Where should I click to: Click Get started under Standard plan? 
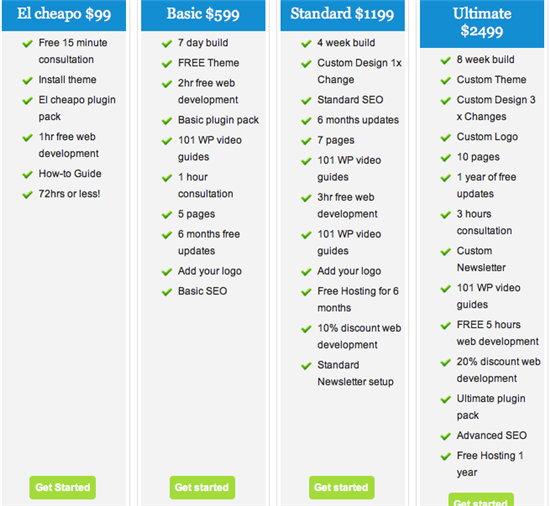[x=341, y=487]
